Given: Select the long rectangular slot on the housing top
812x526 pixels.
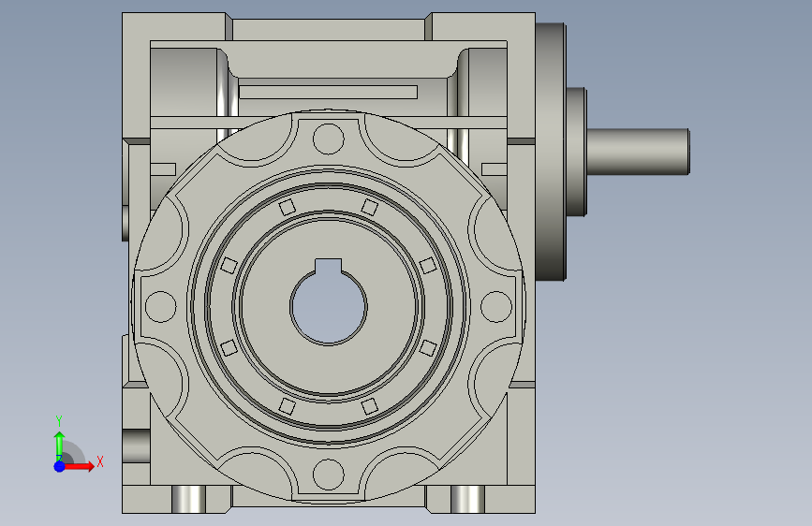Looking at the screenshot, I should (328, 92).
